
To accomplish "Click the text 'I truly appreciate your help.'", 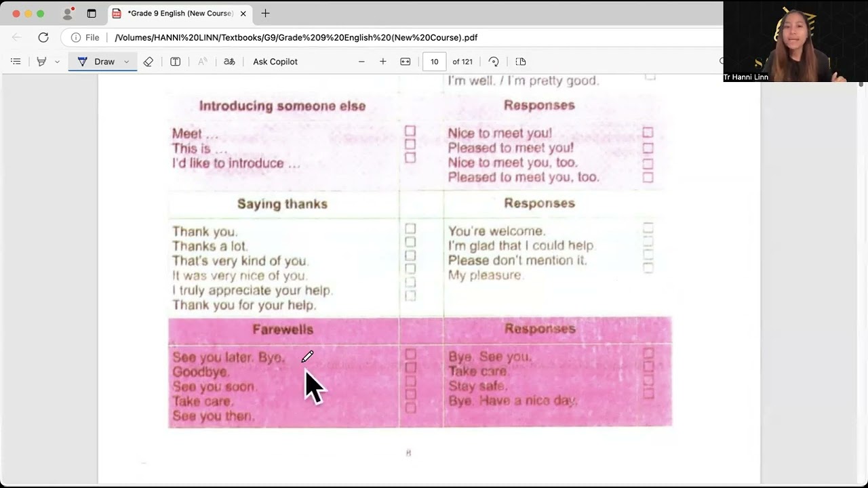I will [252, 290].
